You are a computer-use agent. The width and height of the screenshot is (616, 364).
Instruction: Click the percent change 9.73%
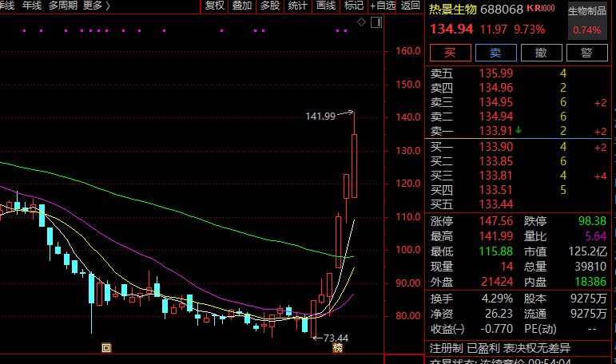(x=529, y=30)
